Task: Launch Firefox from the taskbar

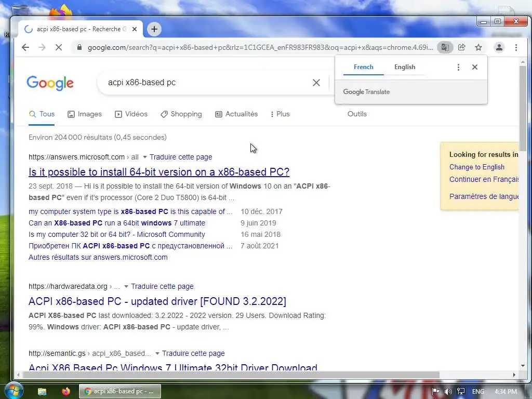Action: point(66,391)
